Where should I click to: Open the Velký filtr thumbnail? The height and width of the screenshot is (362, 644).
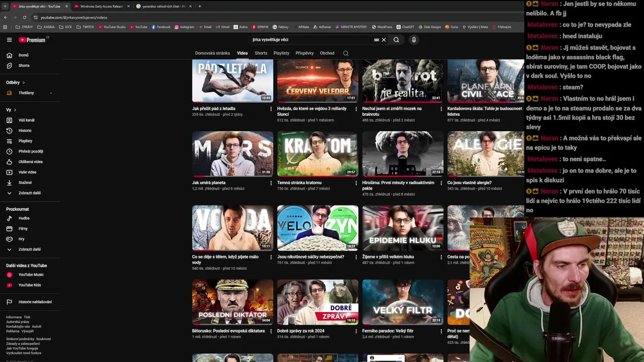pos(403,302)
